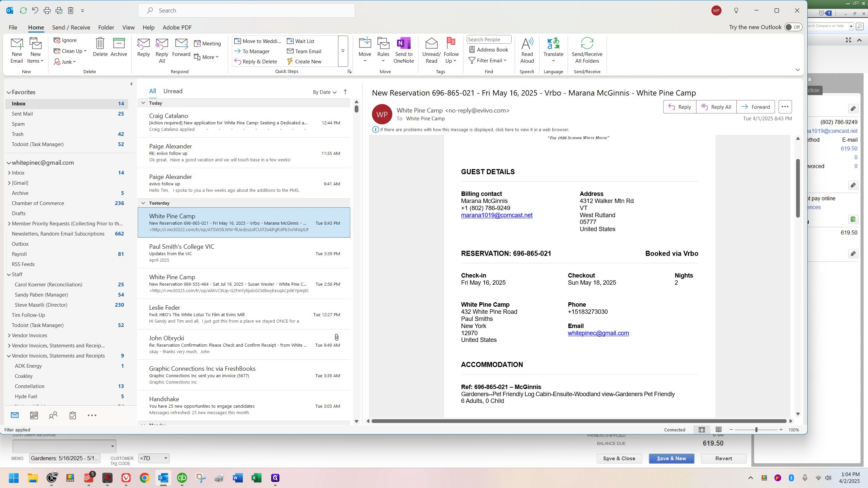
Task: Open the View tab
Action: [128, 27]
